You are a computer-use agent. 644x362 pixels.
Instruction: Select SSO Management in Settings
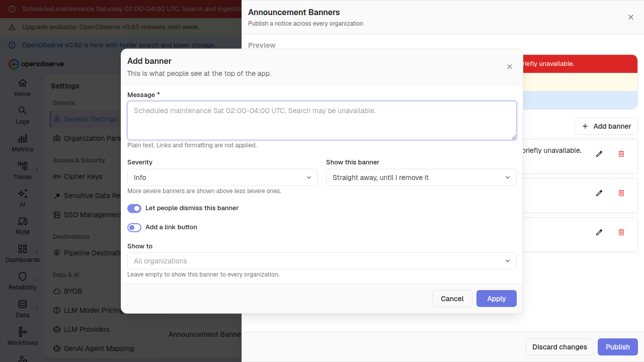click(86, 215)
